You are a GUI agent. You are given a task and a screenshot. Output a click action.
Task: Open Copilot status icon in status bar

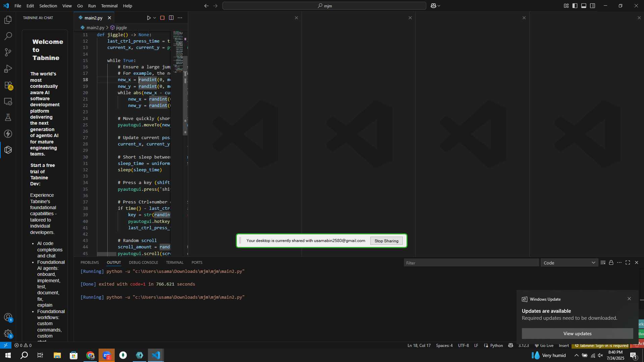511,345
